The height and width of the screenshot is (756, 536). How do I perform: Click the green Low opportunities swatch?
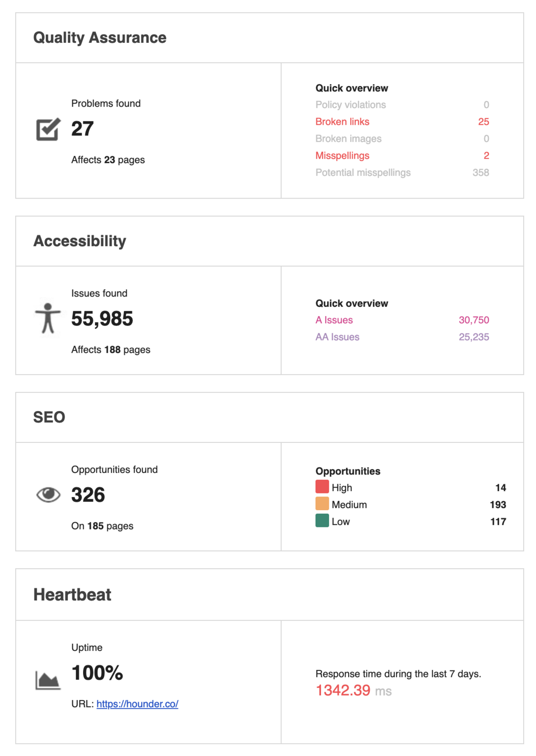coord(322,521)
